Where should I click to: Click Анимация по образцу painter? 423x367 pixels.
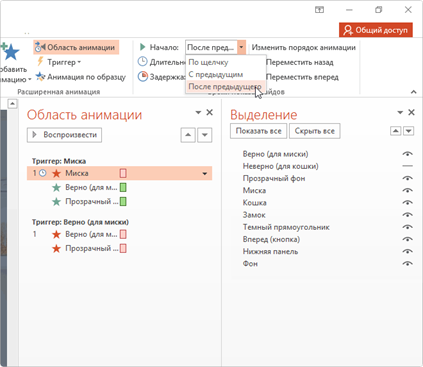pos(81,77)
